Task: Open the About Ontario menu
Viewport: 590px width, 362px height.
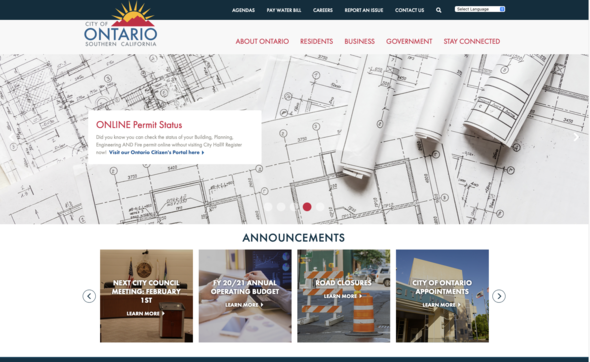Action: coord(262,41)
